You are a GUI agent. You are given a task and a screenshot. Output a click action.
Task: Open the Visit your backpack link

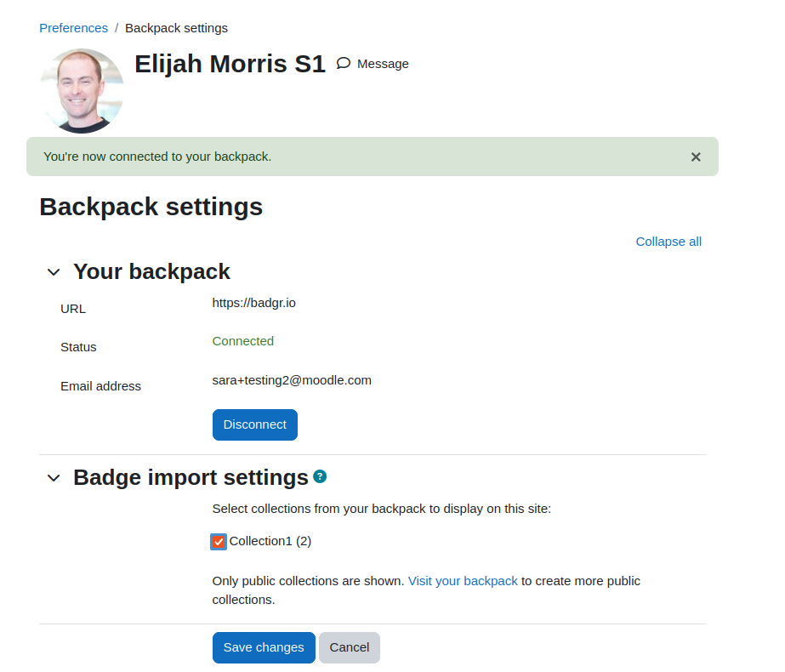tap(463, 581)
